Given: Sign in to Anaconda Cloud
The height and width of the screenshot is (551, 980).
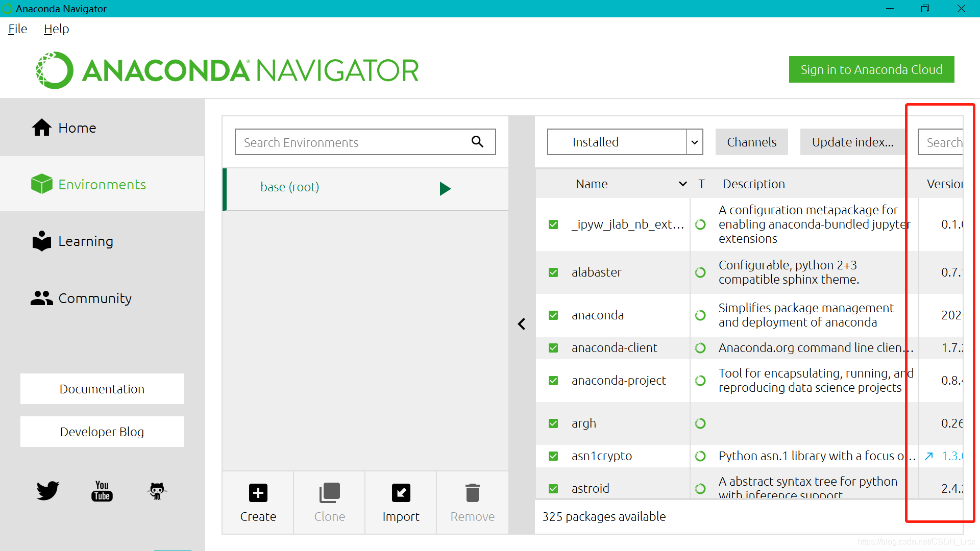Looking at the screenshot, I should 871,69.
